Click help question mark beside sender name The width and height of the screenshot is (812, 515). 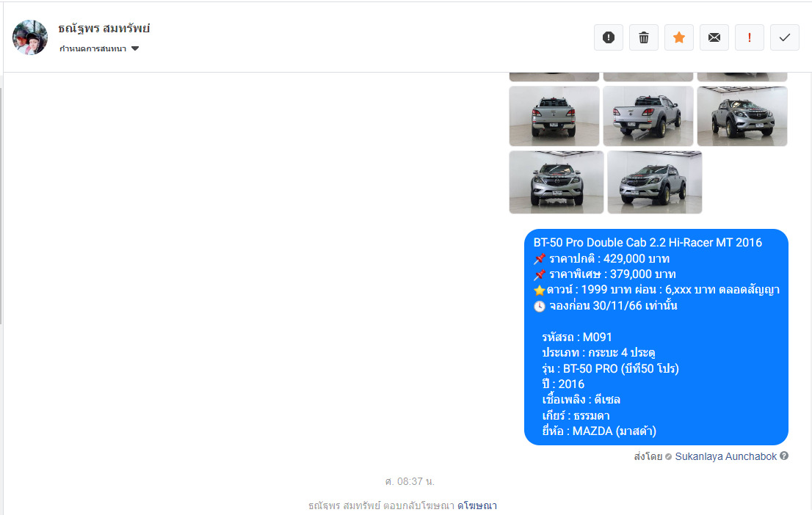(784, 456)
